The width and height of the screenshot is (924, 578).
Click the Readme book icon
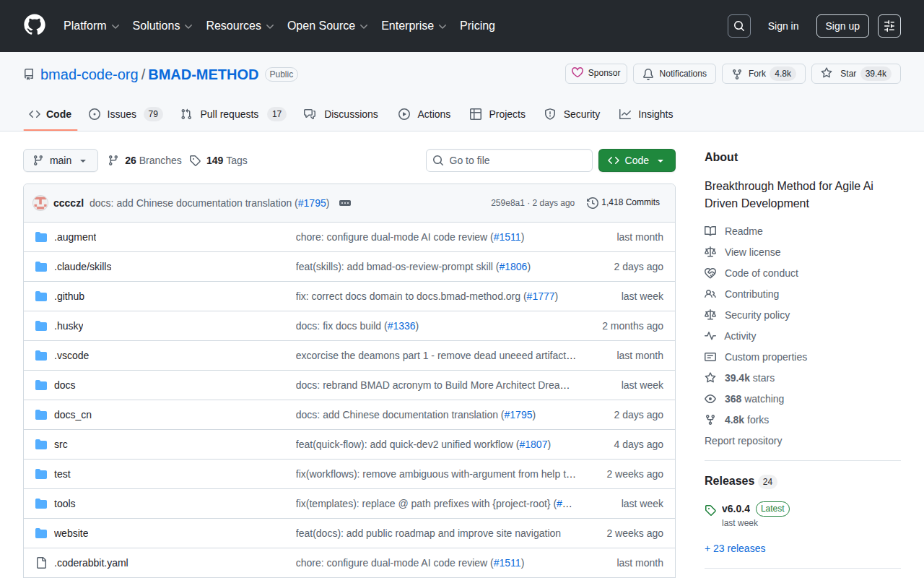click(711, 230)
